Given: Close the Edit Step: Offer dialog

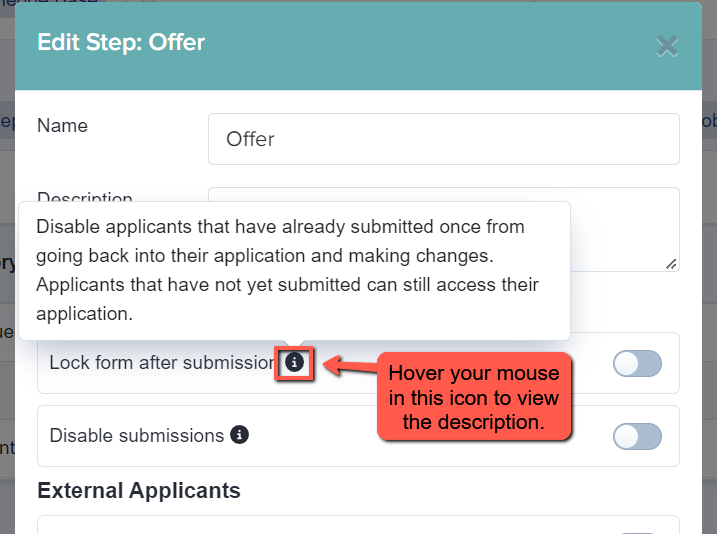Looking at the screenshot, I should tap(667, 46).
